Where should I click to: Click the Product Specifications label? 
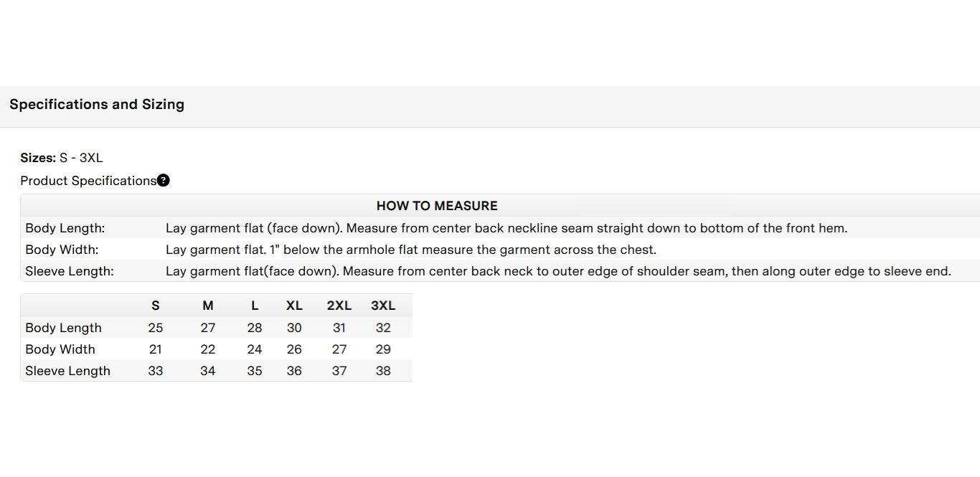point(88,181)
